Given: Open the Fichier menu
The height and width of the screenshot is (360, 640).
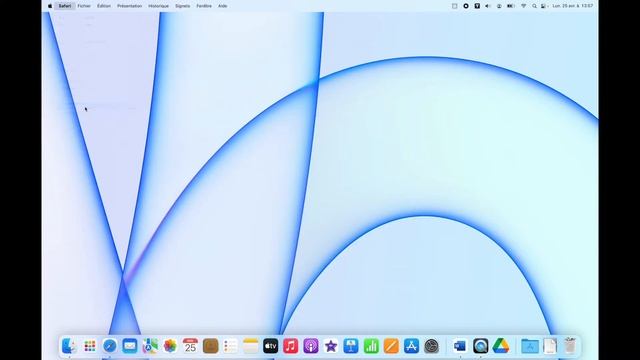Looking at the screenshot, I should (x=84, y=6).
